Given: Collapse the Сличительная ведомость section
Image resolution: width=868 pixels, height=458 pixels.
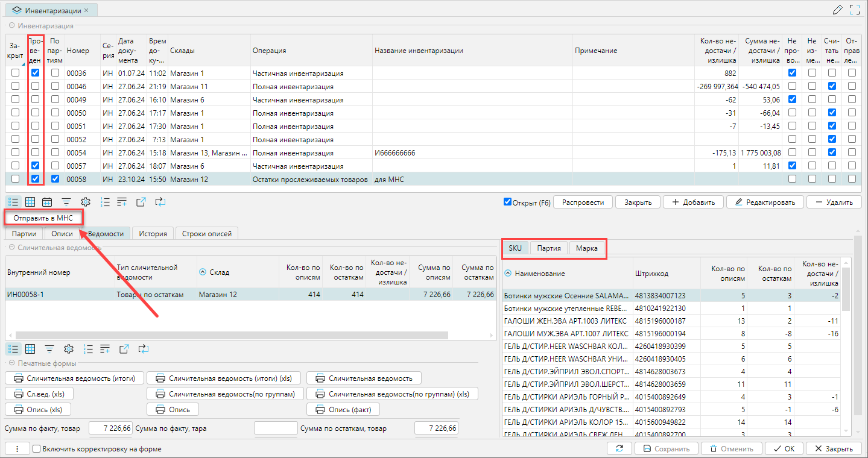Looking at the screenshot, I should 11,248.
